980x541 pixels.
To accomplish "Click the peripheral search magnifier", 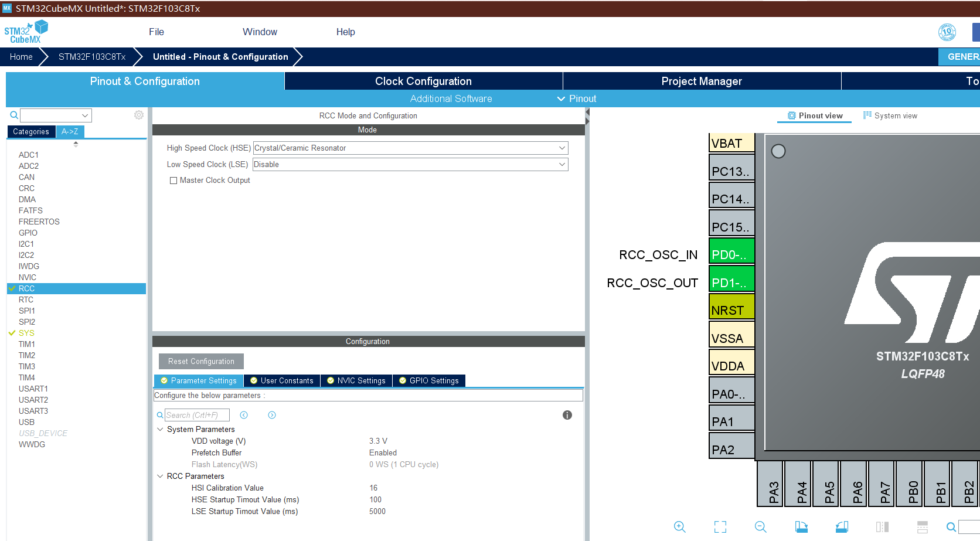I will pos(14,115).
